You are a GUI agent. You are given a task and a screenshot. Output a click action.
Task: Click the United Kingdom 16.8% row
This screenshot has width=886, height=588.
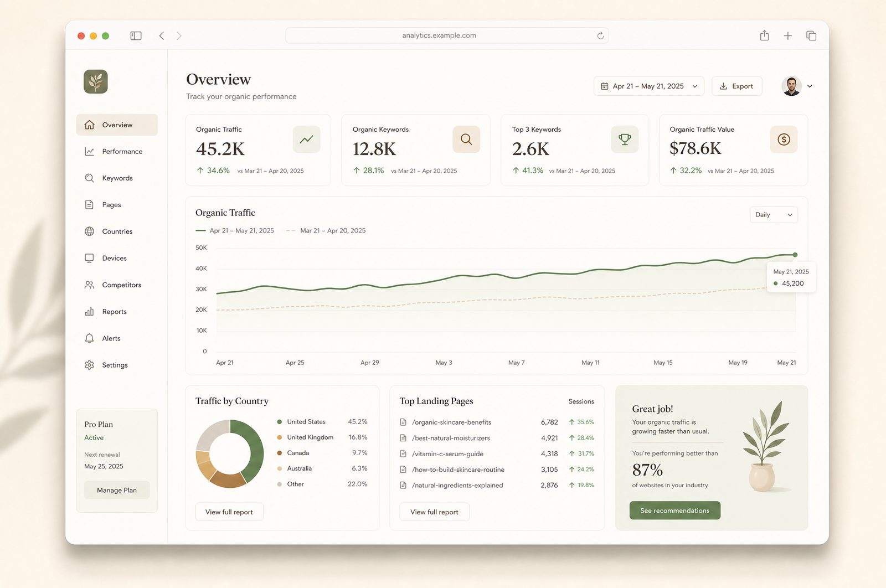pyautogui.click(x=322, y=437)
